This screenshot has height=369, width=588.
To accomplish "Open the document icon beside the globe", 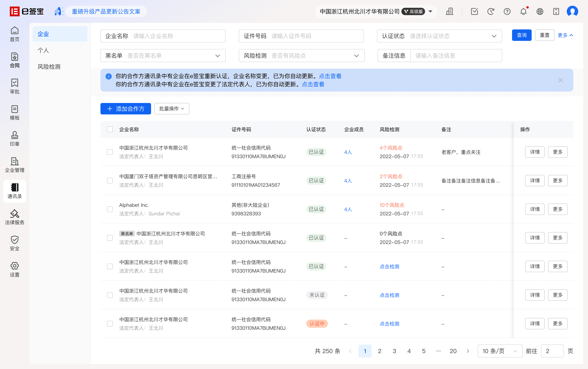I will (x=556, y=11).
